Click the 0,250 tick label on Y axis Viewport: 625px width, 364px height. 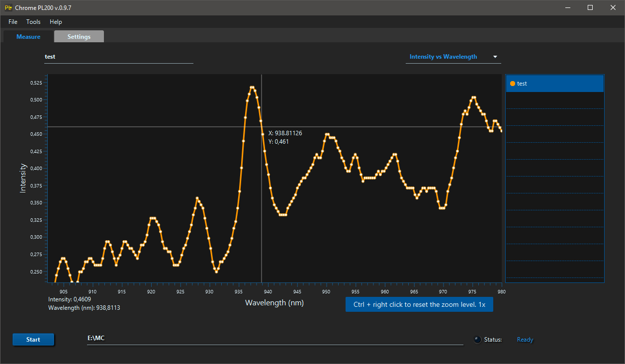pos(36,272)
